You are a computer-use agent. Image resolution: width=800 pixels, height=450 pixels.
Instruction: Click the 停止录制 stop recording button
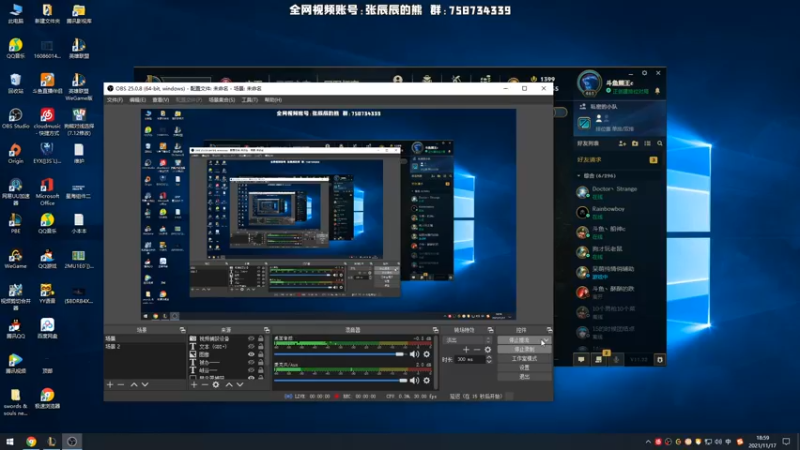pyautogui.click(x=524, y=349)
